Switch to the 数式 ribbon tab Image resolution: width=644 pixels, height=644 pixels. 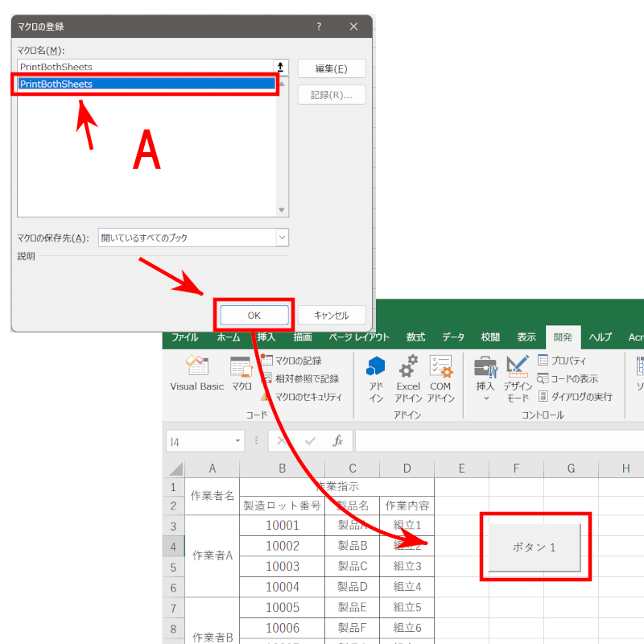[x=415, y=337]
